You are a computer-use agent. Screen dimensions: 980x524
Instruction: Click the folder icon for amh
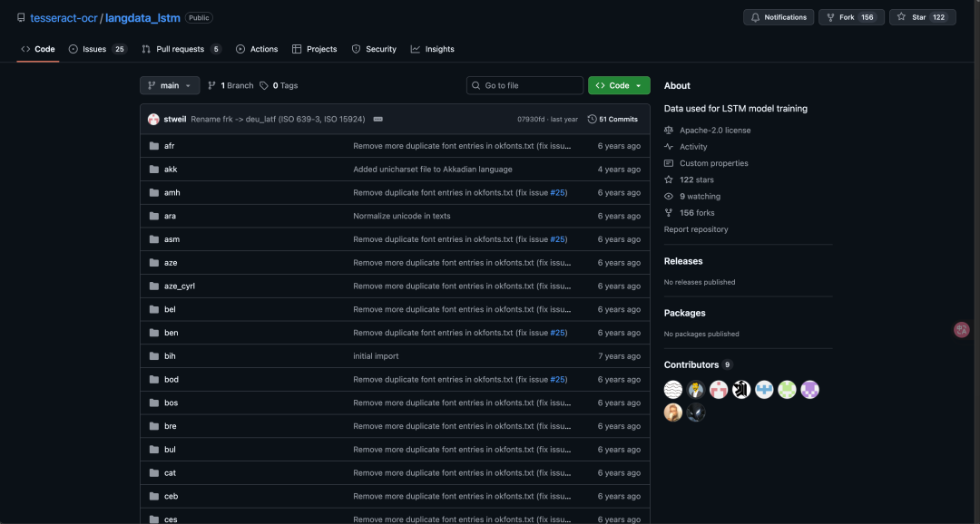point(154,192)
